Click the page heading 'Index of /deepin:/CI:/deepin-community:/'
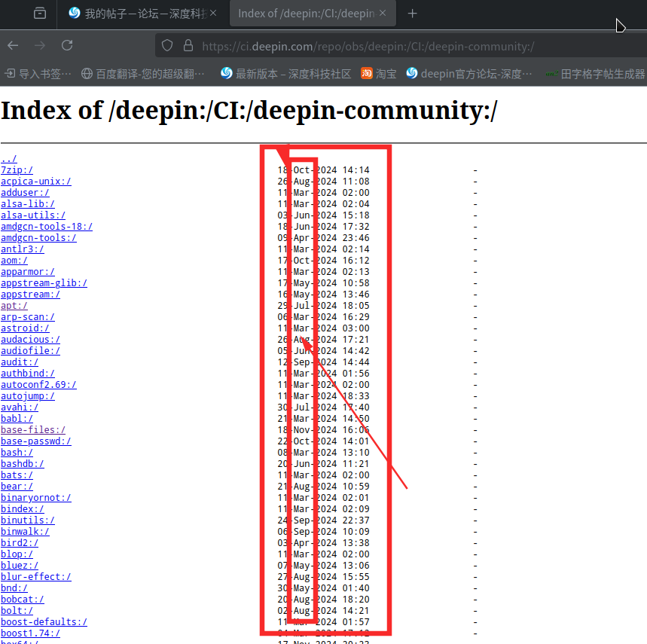The image size is (647, 644). coord(249,111)
